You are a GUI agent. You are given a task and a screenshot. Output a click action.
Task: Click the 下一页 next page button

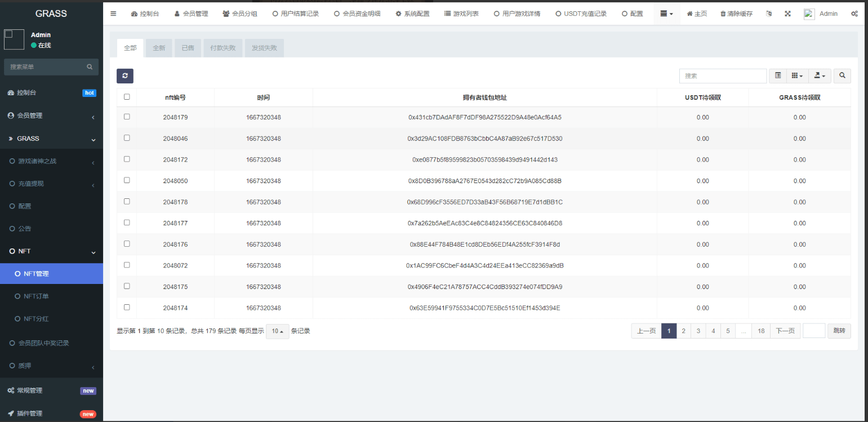click(785, 331)
